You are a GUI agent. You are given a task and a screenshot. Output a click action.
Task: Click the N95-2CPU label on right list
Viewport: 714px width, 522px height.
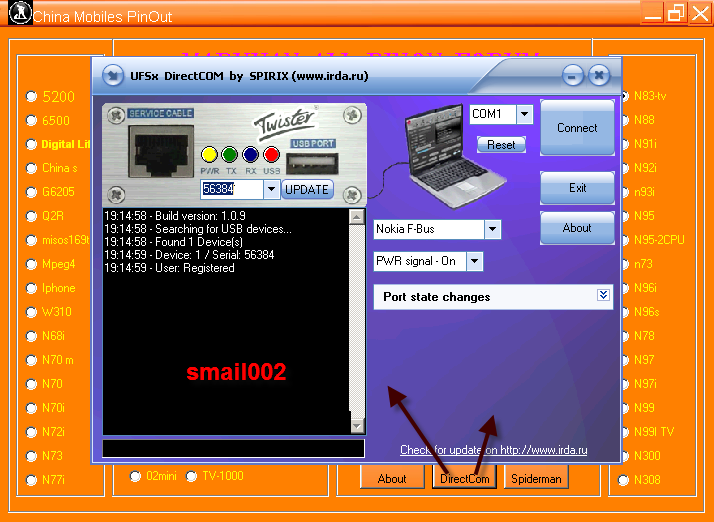pos(659,240)
